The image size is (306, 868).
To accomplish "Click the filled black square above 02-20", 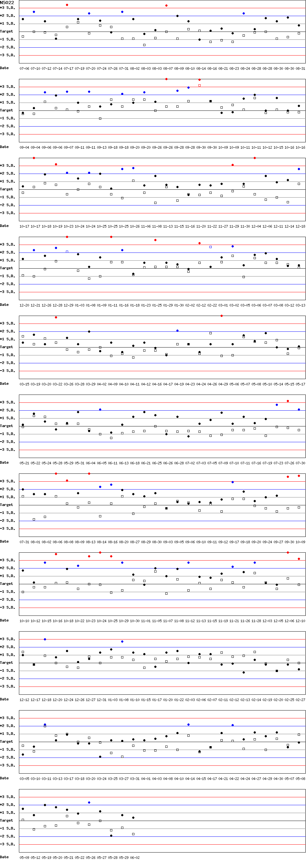I will 277,671.
